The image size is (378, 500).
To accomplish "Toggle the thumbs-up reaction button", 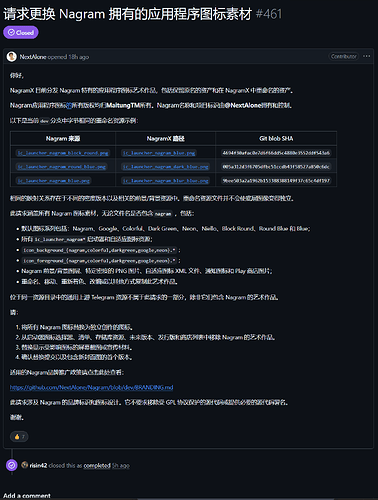I will pyautogui.click(x=19, y=436).
